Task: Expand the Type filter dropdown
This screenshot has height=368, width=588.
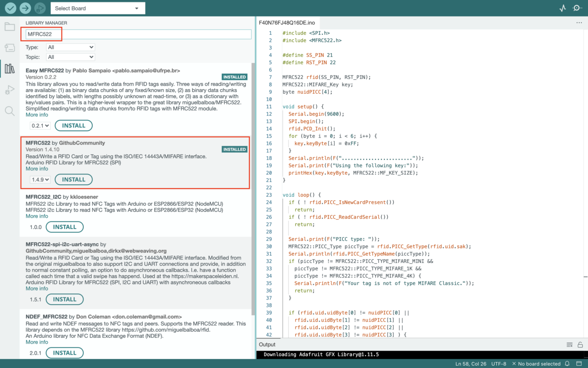Action: pyautogui.click(x=70, y=47)
